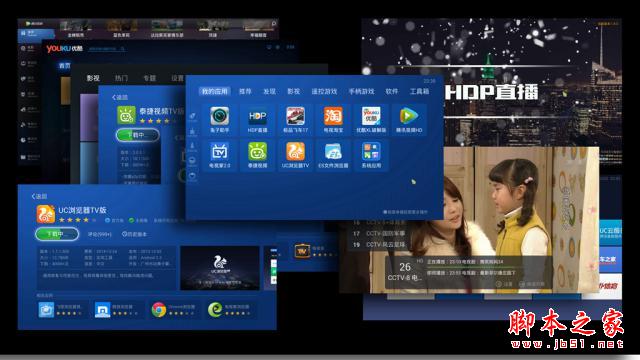The height and width of the screenshot is (360, 640).
Task: Open the ES file explorer app
Action: pos(333,155)
